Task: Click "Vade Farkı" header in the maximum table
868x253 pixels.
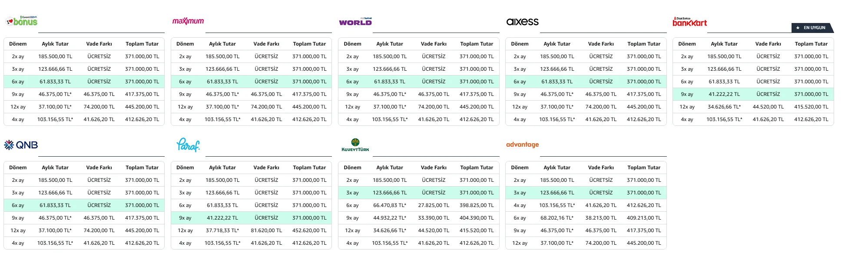Action: pos(266,44)
